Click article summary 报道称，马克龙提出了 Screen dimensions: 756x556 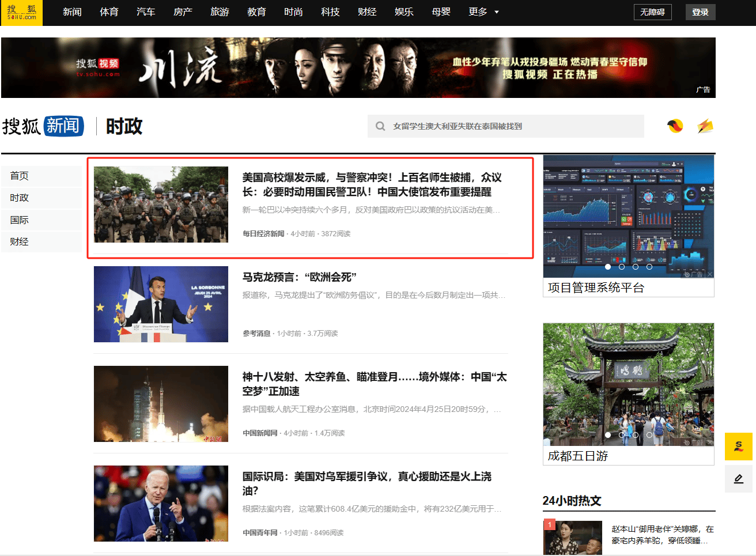click(374, 295)
